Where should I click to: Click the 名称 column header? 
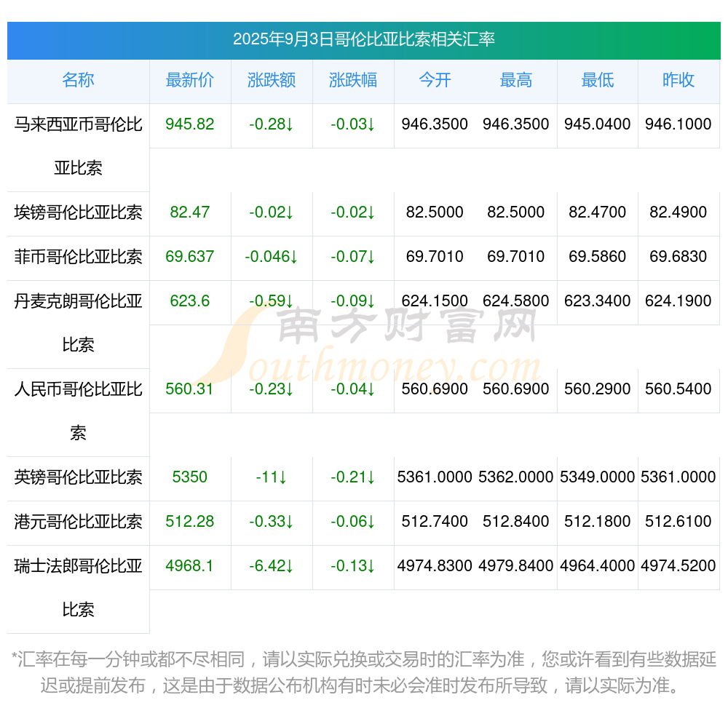click(78, 80)
